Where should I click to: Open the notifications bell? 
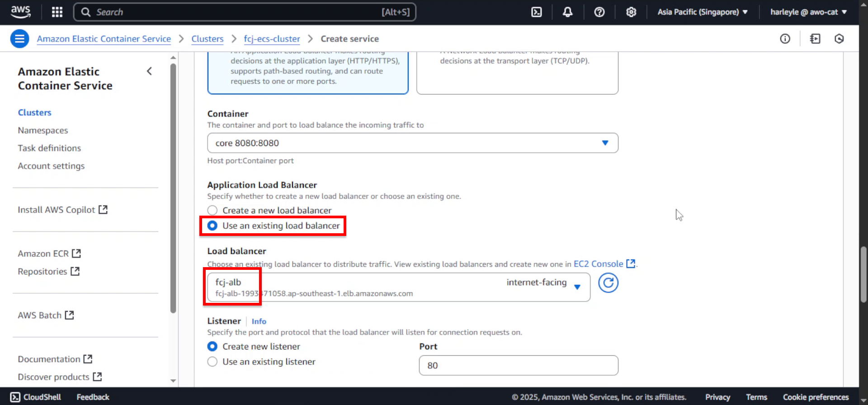tap(567, 12)
